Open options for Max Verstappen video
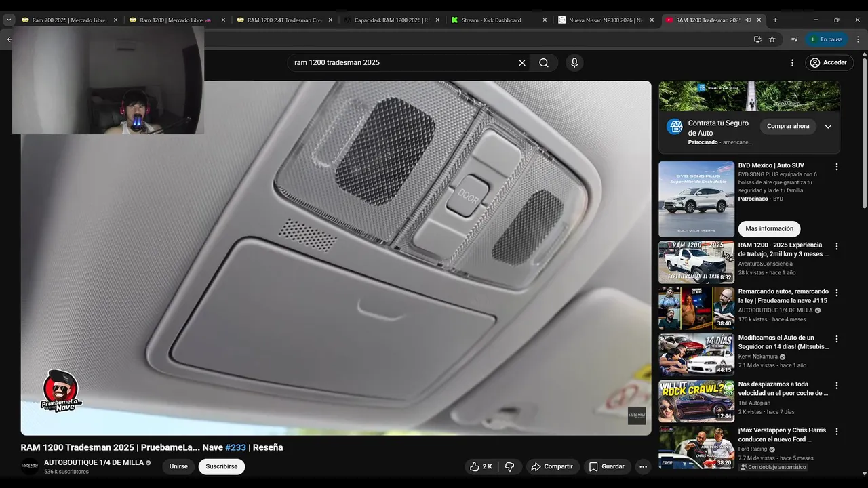 click(836, 432)
